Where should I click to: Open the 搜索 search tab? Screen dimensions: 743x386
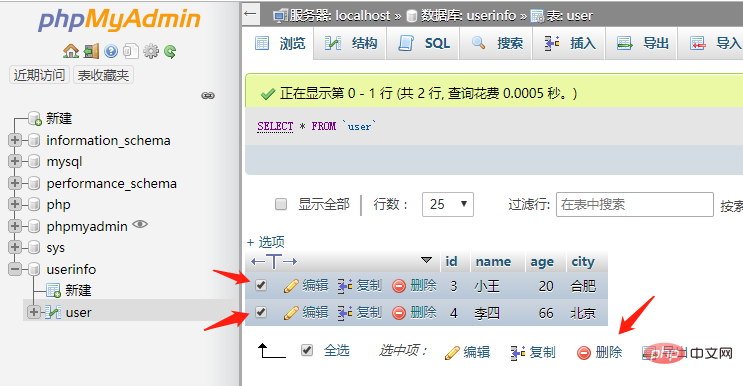[x=496, y=44]
